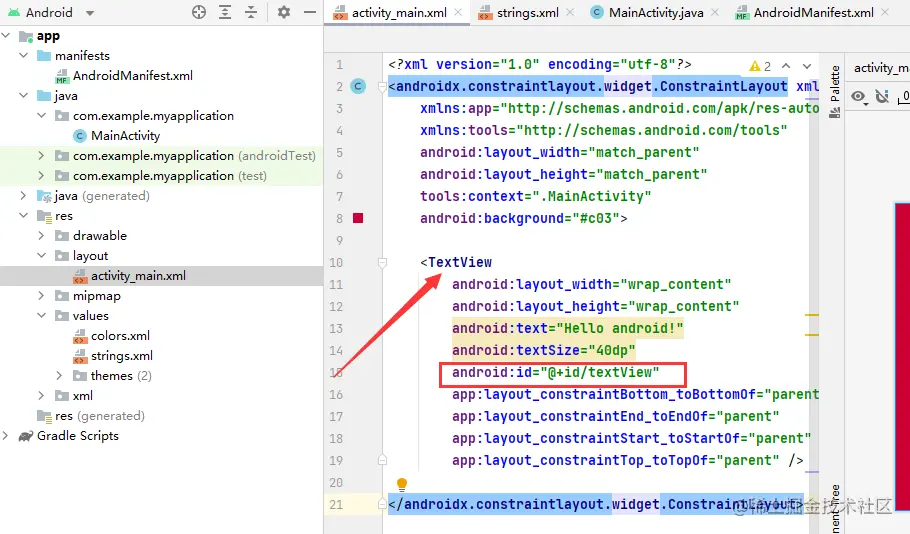
Task: Click the expand all icon in project toolbar
Action: coord(225,12)
